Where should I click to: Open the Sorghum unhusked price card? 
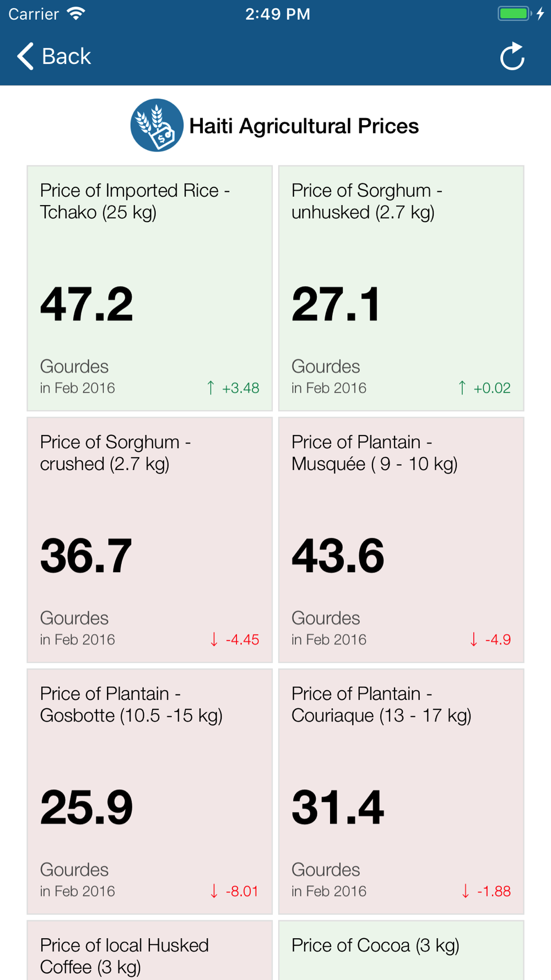point(401,288)
